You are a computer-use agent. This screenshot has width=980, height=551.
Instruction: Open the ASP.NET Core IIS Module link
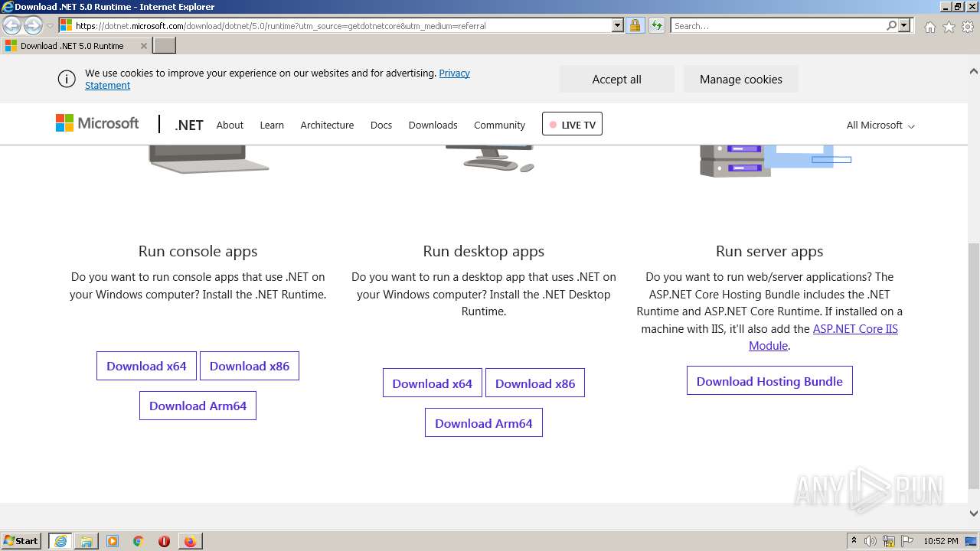click(823, 337)
